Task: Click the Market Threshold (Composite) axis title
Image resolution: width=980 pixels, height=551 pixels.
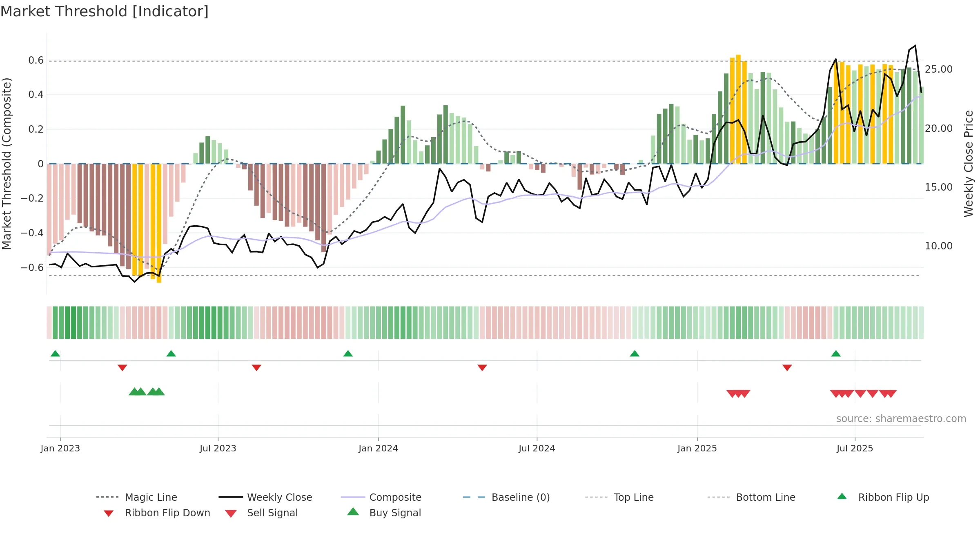Action: [7, 164]
